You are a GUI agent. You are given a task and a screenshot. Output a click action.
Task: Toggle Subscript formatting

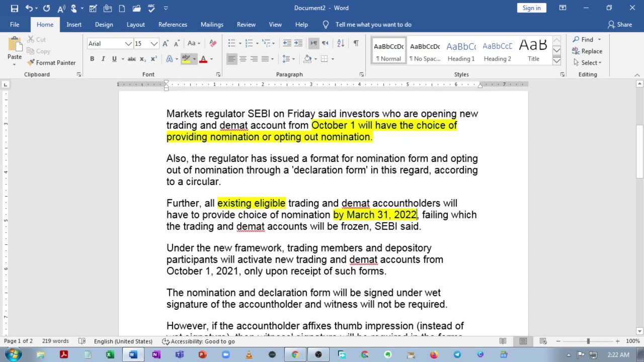[x=143, y=59]
